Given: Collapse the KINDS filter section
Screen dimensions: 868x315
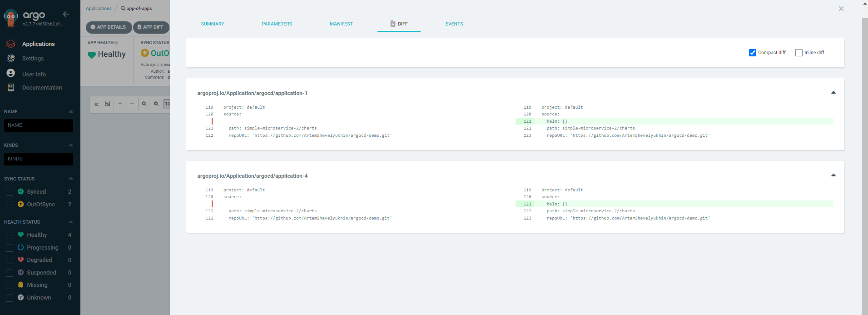Looking at the screenshot, I should (71, 145).
